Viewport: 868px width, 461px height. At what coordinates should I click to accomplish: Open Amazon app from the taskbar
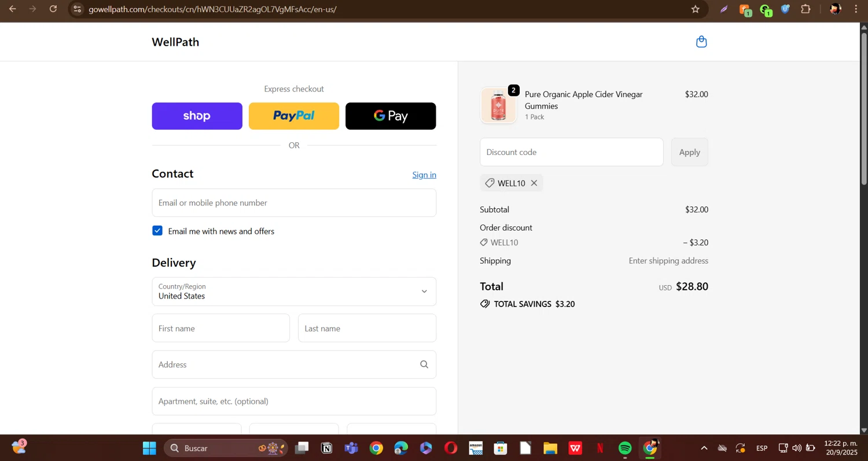(x=476, y=448)
